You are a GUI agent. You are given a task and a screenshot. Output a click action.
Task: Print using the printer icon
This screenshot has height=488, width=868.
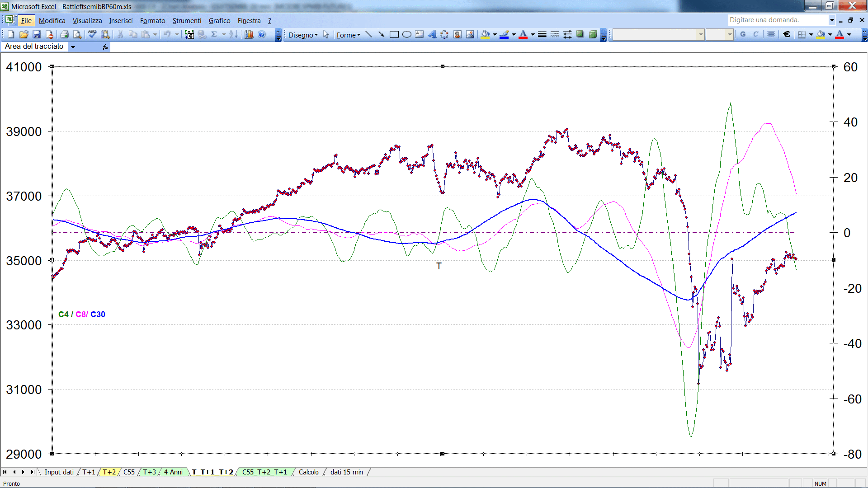click(64, 34)
